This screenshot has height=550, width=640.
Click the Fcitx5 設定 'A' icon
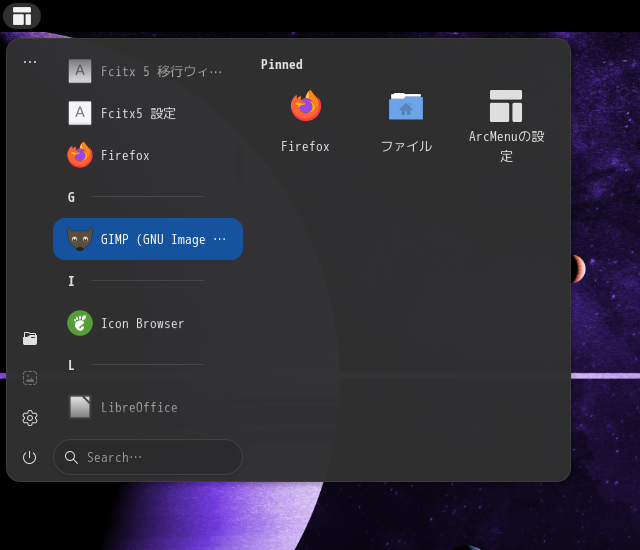[80, 113]
